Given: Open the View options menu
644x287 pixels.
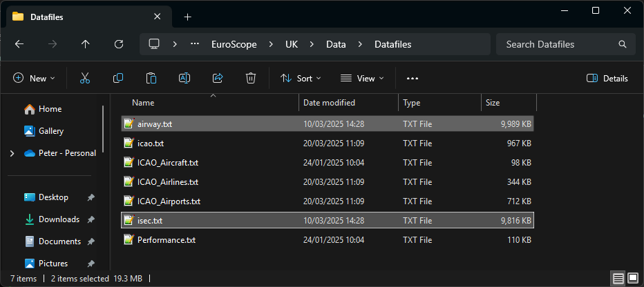Looking at the screenshot, I should click(x=363, y=79).
